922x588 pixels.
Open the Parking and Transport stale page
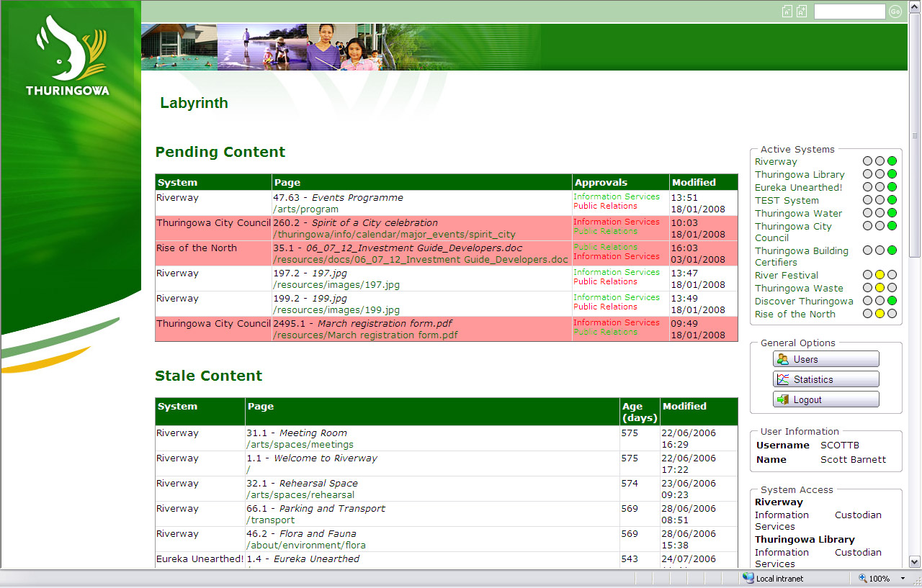(332, 509)
